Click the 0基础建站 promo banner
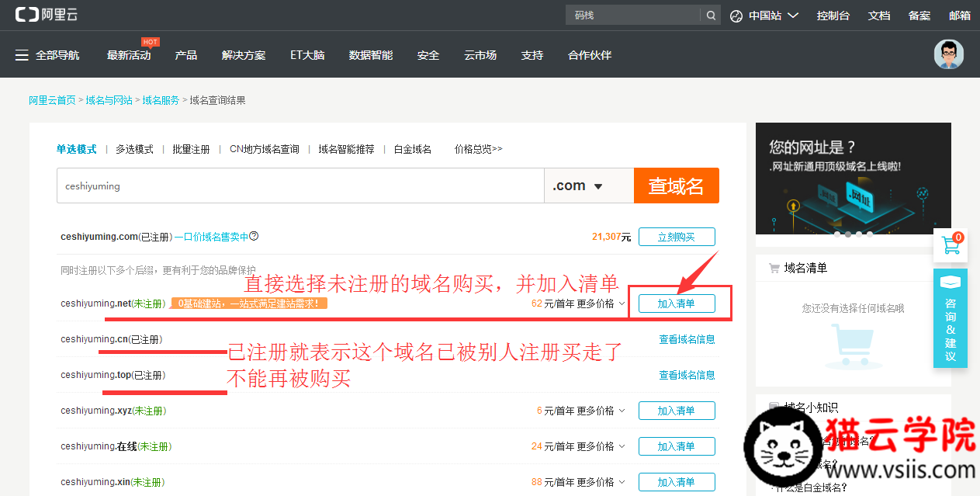Viewport: 980px width, 496px height. coord(248,303)
